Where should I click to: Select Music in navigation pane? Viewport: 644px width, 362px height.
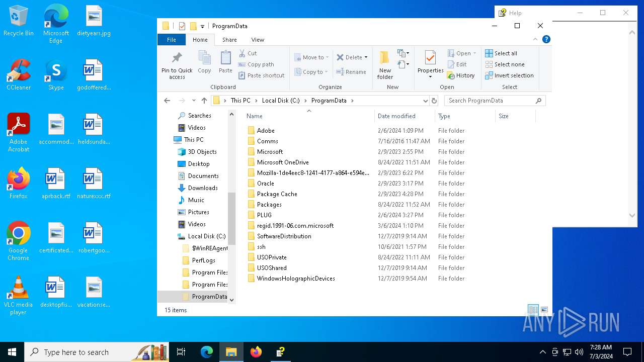[196, 200]
